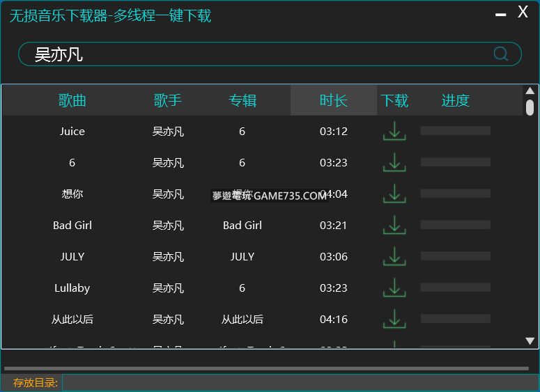Click the 从此以后 album cell

242,319
